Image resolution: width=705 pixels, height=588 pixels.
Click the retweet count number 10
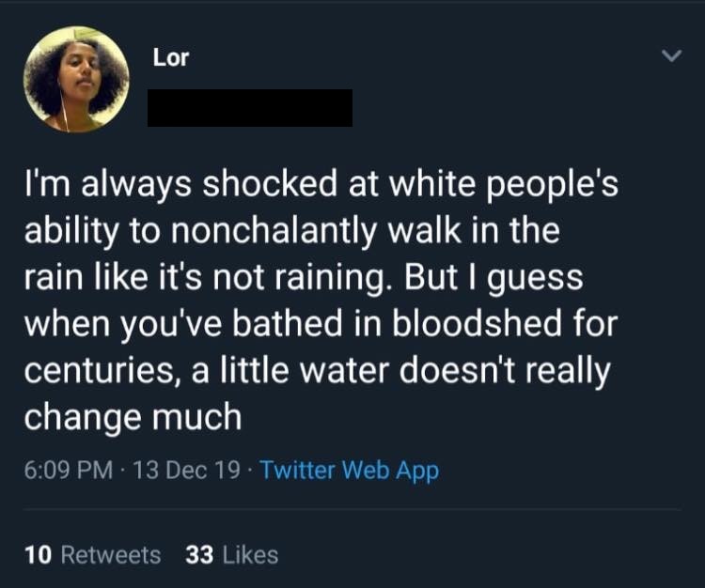pyautogui.click(x=38, y=555)
